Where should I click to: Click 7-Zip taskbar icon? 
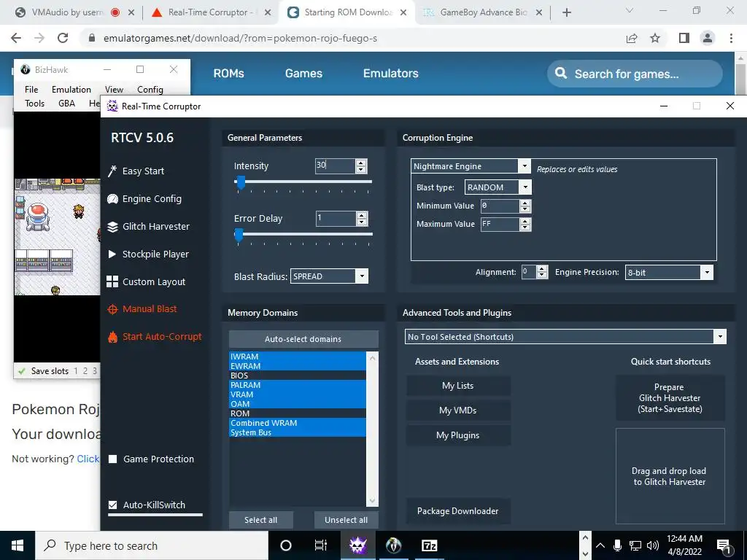click(429, 545)
